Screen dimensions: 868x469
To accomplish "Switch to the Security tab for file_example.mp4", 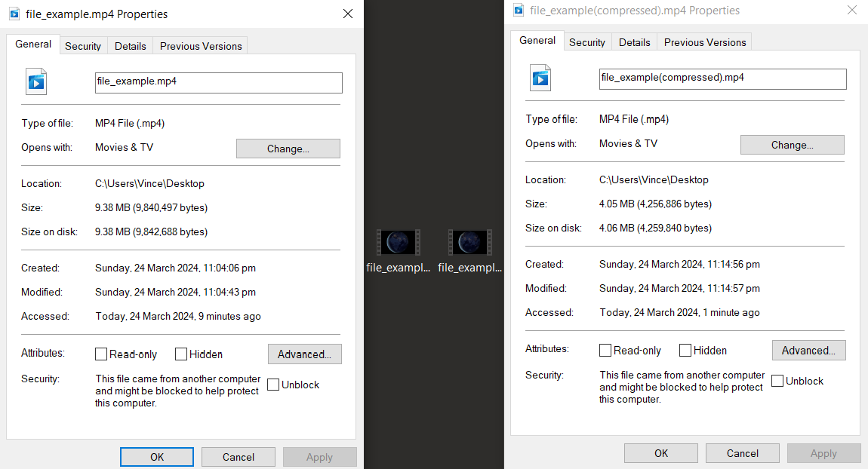I will (83, 45).
